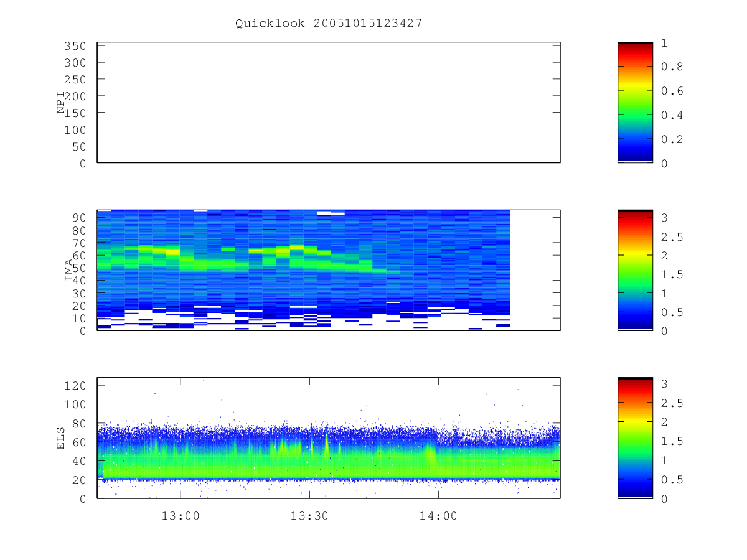Click the ELS panel color scale bar

click(635, 438)
